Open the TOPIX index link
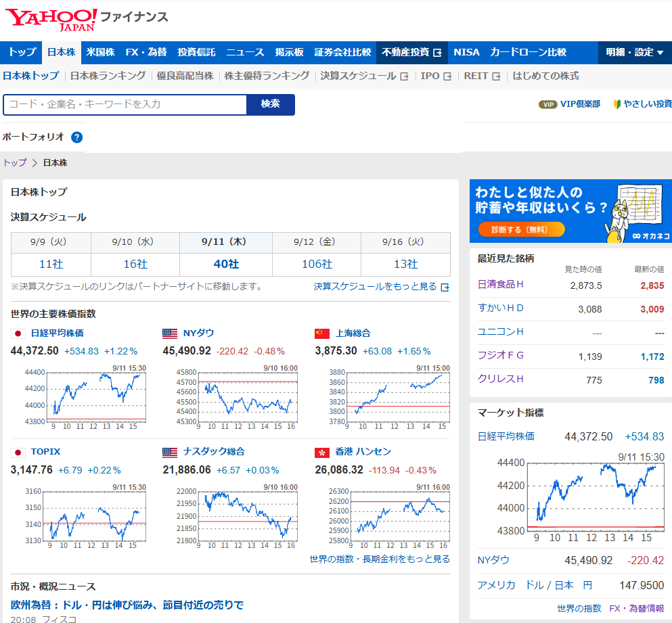Screen dimensions: 672x623 (45, 452)
